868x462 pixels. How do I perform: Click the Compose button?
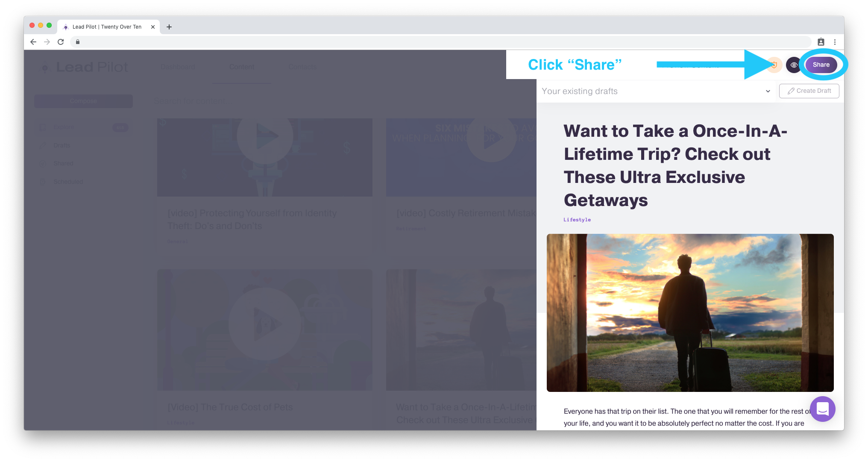pos(83,101)
